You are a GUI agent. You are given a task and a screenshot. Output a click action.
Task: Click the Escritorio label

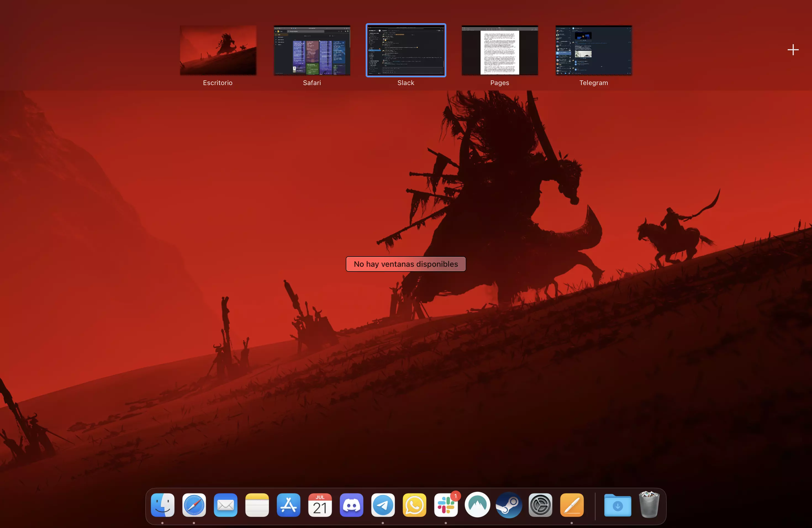click(x=218, y=83)
